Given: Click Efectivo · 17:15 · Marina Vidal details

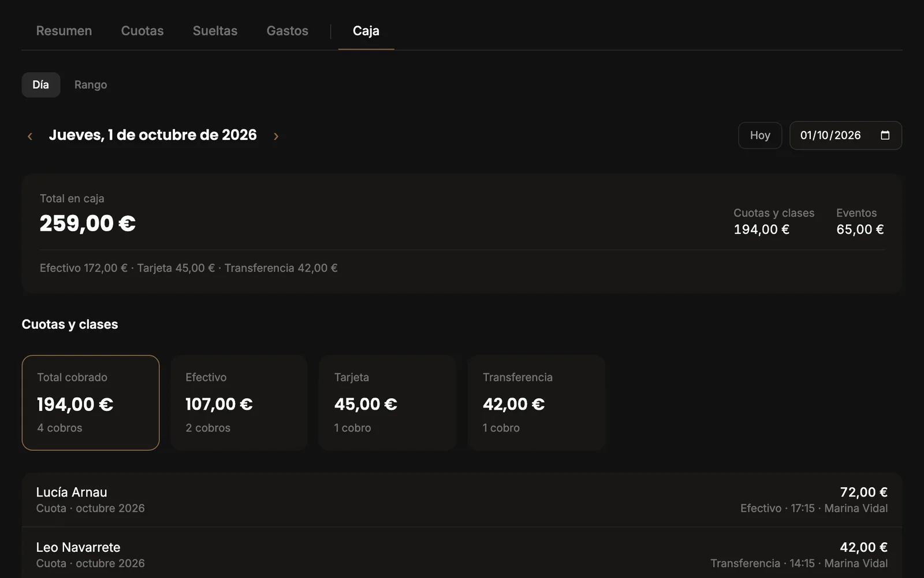Looking at the screenshot, I should coord(814,508).
